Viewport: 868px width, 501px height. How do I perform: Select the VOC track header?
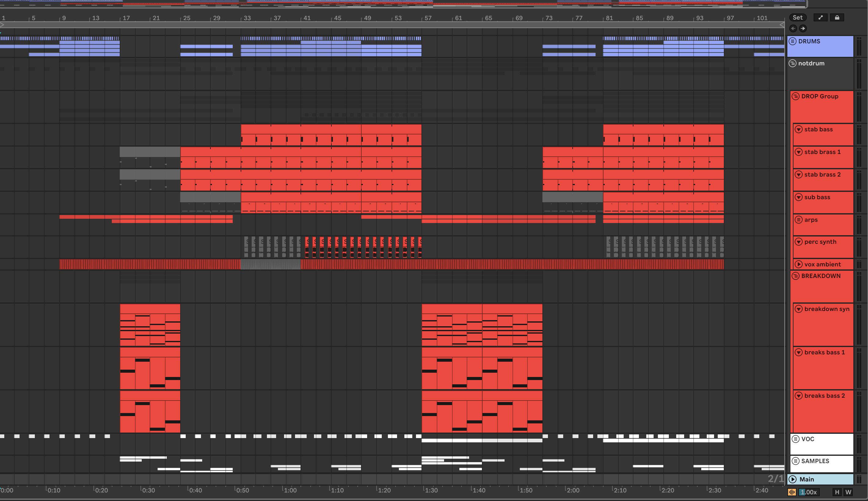pos(822,444)
